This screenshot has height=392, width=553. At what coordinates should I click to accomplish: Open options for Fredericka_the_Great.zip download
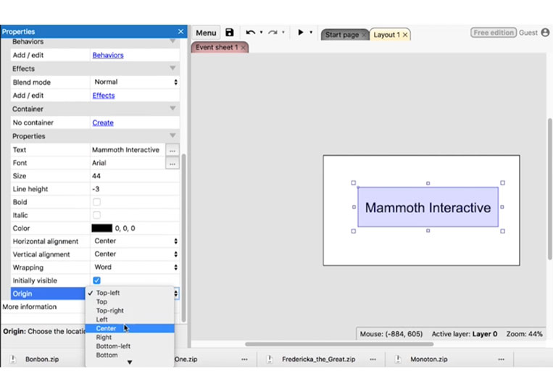click(373, 359)
